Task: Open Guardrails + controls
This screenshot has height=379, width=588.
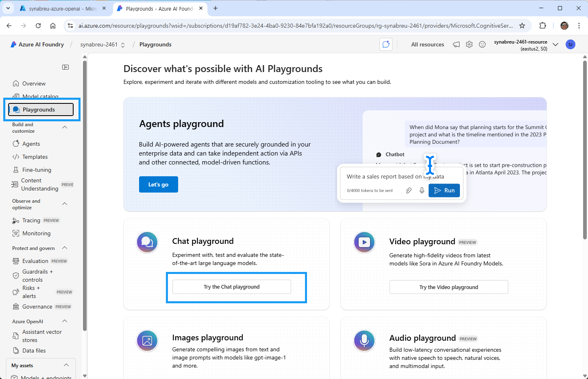Action: point(37,276)
